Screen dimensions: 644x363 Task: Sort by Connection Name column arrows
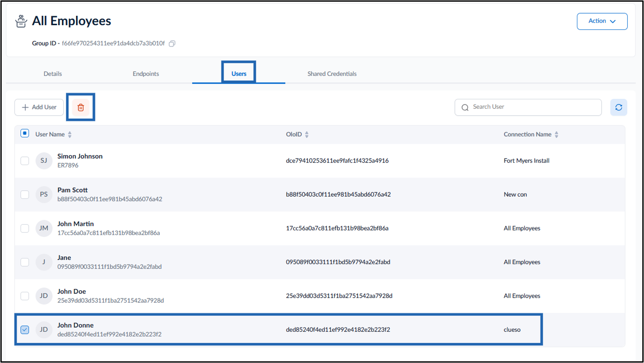[x=556, y=134]
